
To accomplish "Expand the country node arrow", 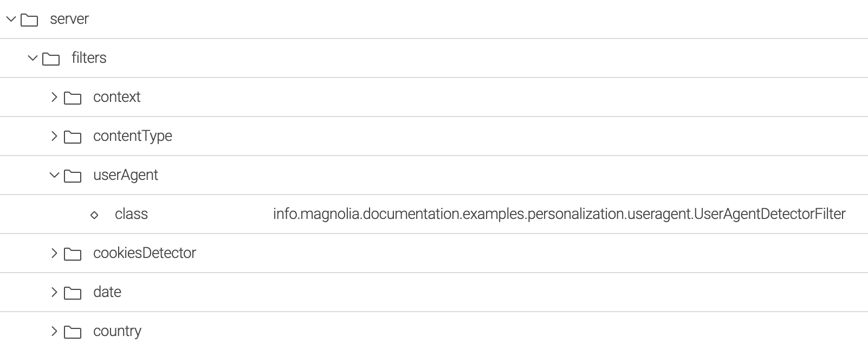I will click(x=54, y=331).
